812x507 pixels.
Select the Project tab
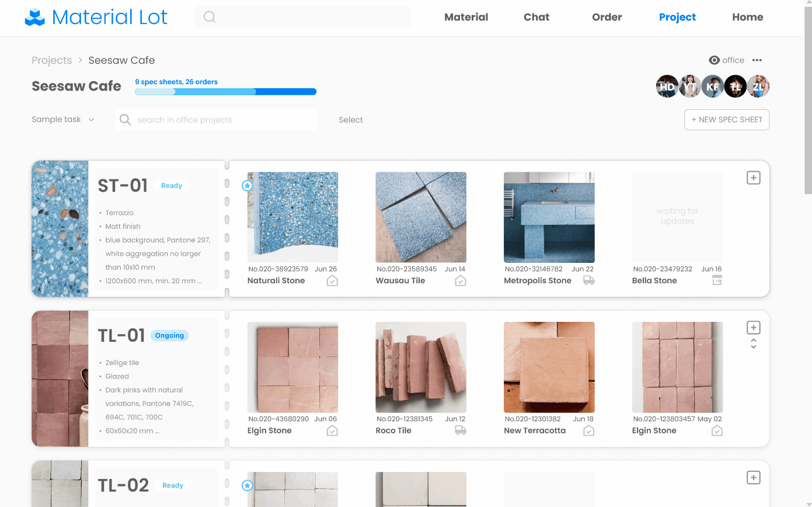tap(677, 17)
